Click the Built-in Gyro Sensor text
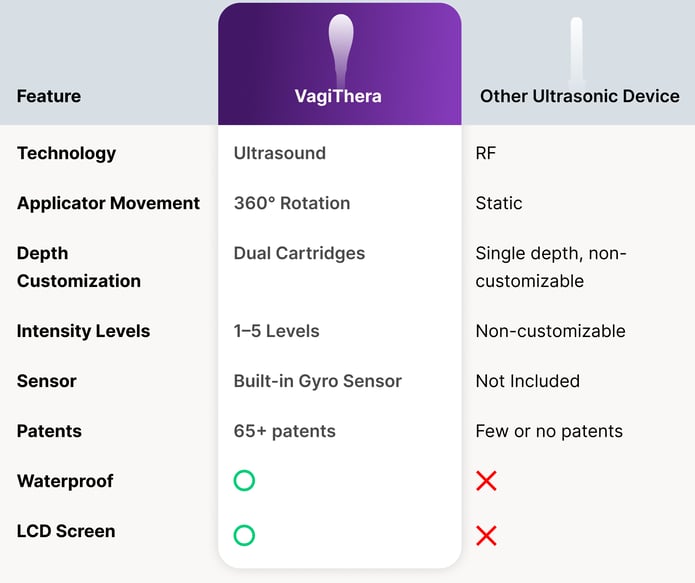 [318, 381]
